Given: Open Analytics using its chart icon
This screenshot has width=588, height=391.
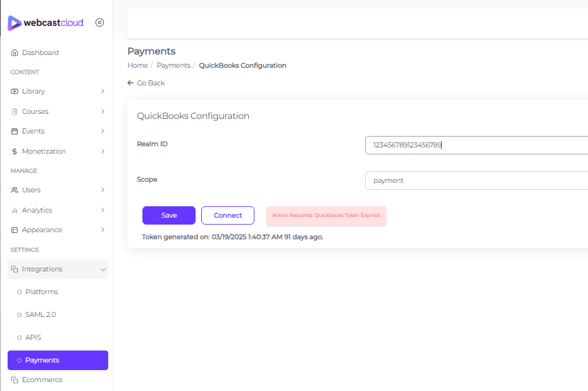Looking at the screenshot, I should click(x=14, y=209).
